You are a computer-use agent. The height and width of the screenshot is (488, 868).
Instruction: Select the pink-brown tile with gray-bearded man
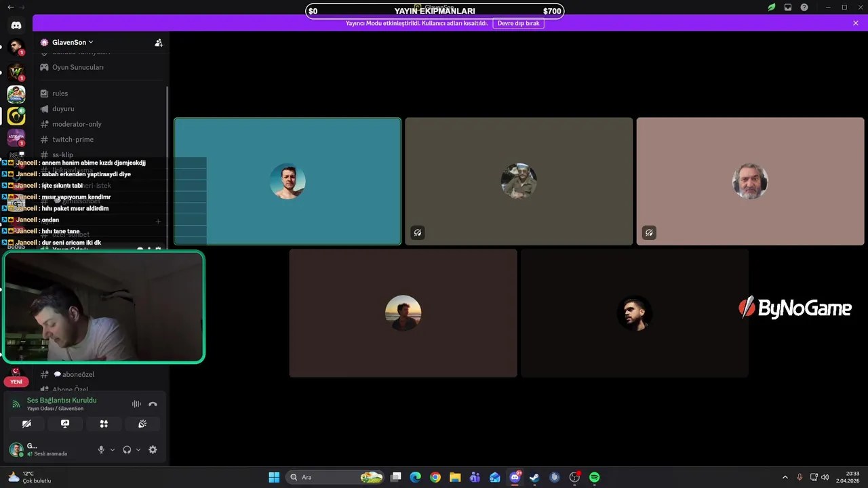coord(750,182)
